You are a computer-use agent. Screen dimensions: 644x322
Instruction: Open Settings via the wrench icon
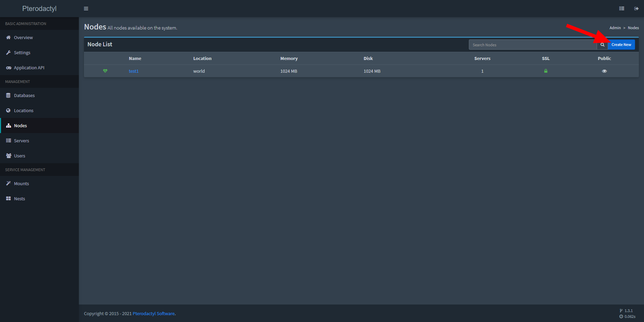pos(8,52)
